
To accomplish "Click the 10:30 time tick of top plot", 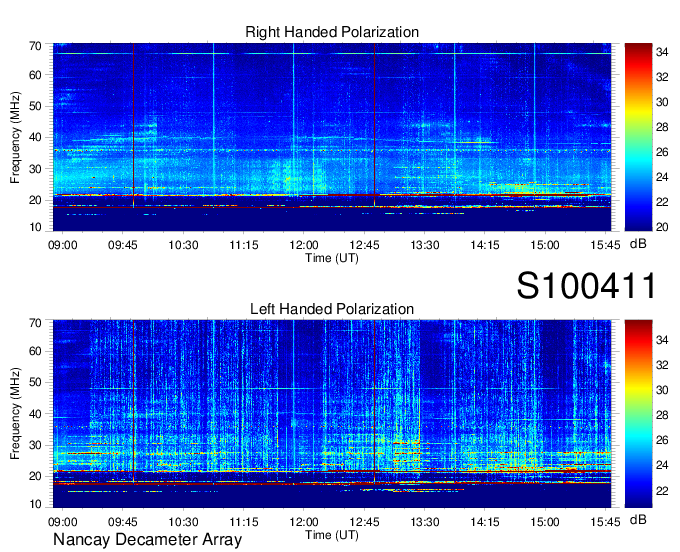I will click(x=183, y=245).
